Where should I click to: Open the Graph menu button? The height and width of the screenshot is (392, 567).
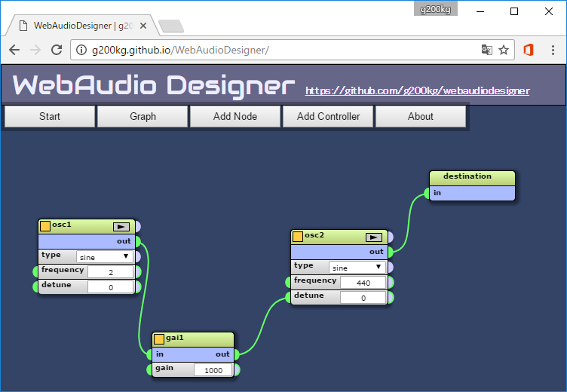click(x=143, y=116)
